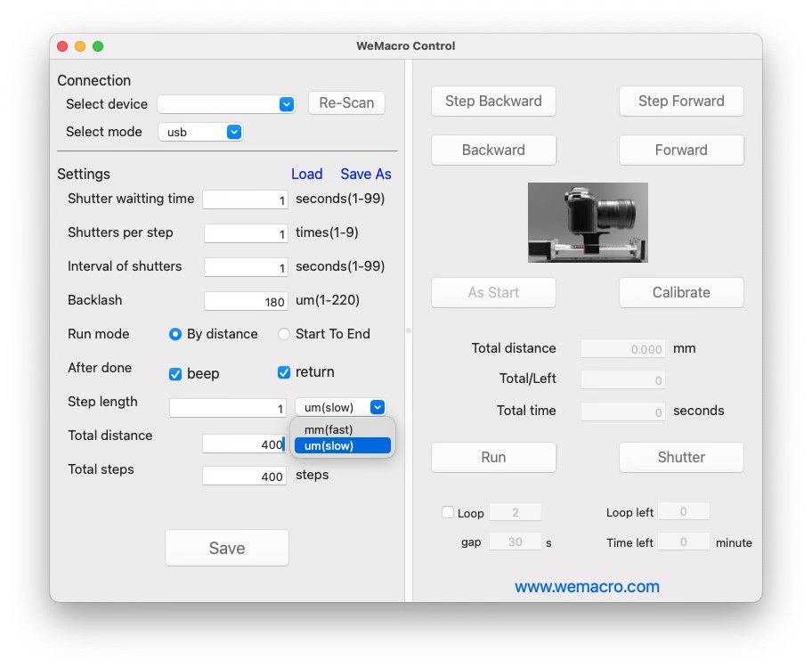Open the www.wemacro.com link
The width and height of the screenshot is (812, 668).
click(587, 587)
